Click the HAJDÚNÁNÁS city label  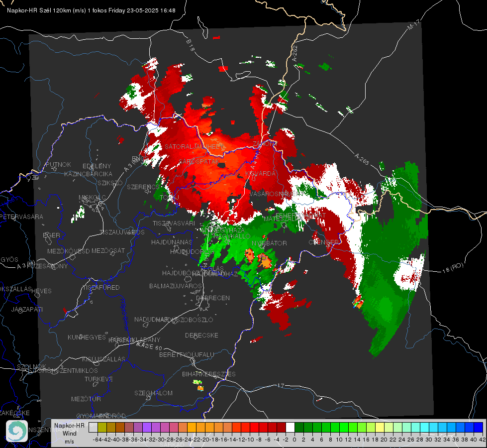click(x=172, y=242)
